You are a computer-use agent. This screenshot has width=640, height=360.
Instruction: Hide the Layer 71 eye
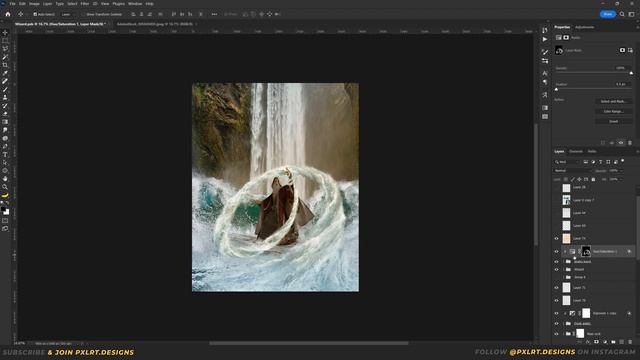[x=556, y=288]
